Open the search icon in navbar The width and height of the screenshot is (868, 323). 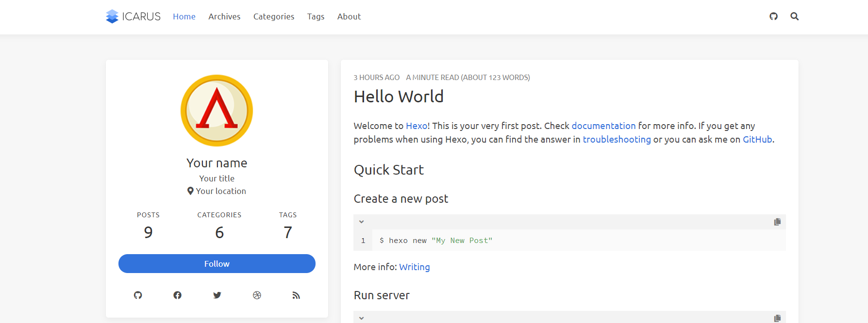pyautogui.click(x=794, y=16)
